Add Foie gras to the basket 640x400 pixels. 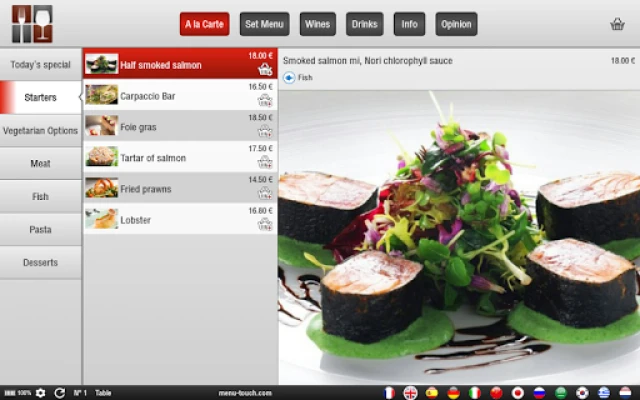[x=264, y=131]
